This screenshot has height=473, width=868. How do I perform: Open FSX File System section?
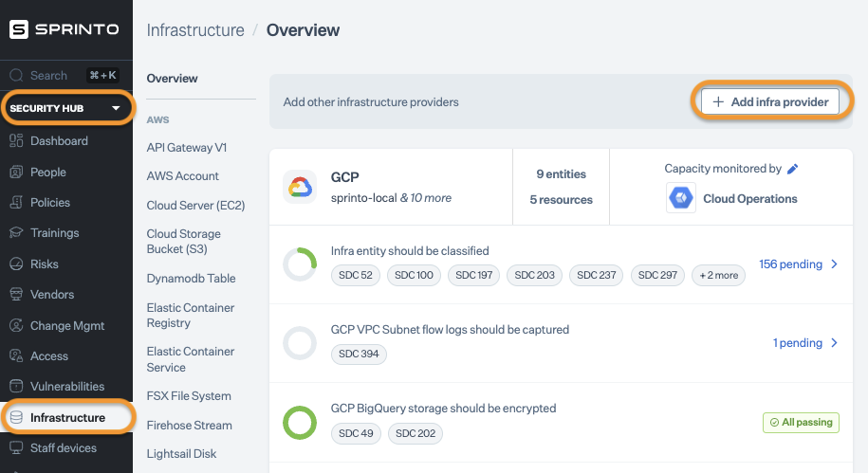point(189,396)
